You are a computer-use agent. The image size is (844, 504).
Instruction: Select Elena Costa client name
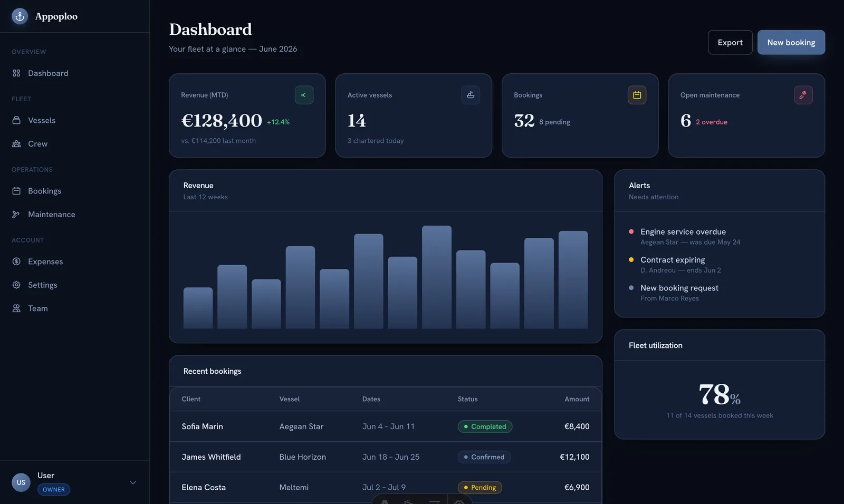204,488
